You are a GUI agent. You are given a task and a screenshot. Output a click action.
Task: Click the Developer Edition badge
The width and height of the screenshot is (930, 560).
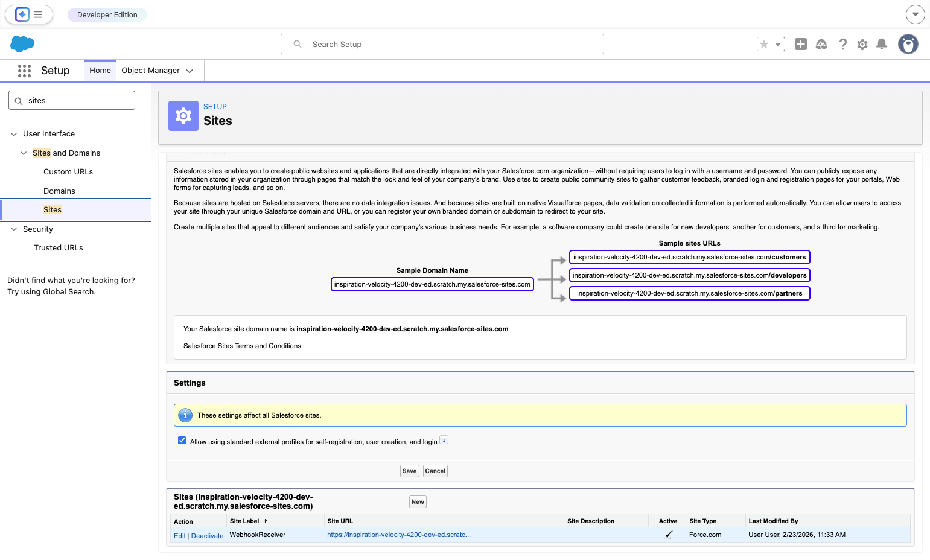[x=107, y=14]
